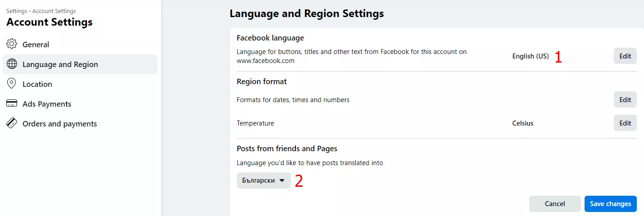
Task: Open the Български translation language dropdown
Action: 264,180
